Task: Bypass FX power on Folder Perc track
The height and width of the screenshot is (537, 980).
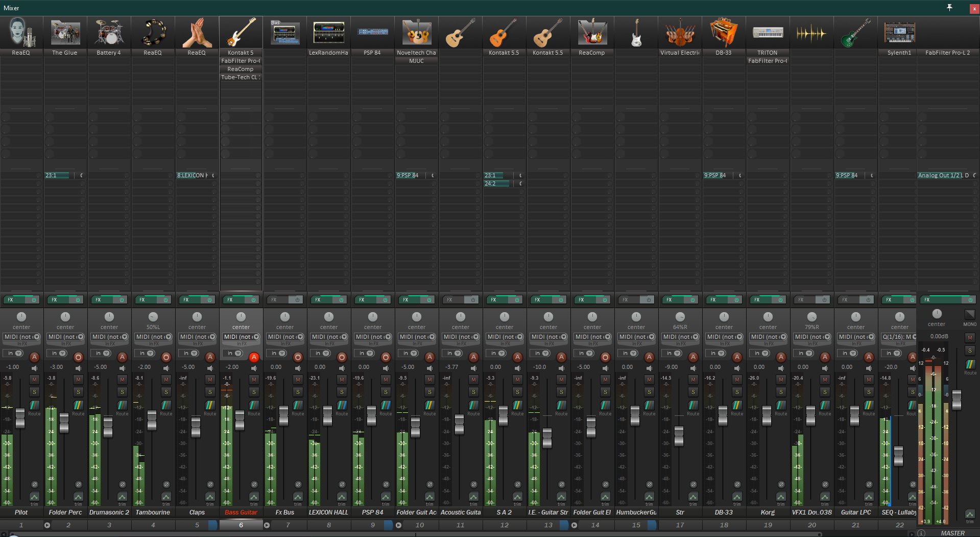Action: click(78, 300)
